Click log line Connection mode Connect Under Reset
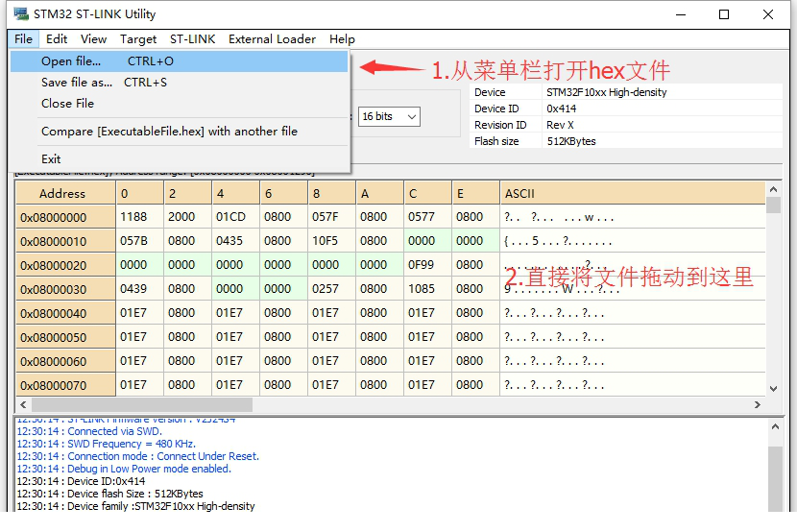This screenshot has width=797, height=532. tap(137, 456)
